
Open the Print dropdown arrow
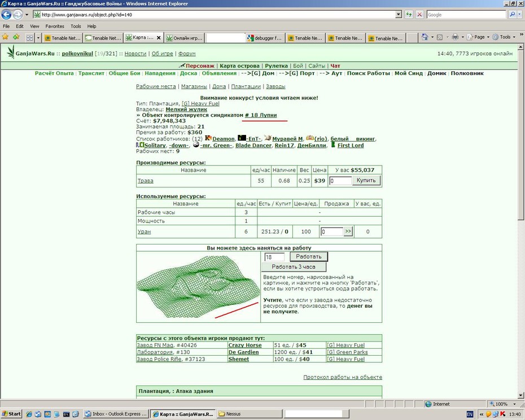463,37
